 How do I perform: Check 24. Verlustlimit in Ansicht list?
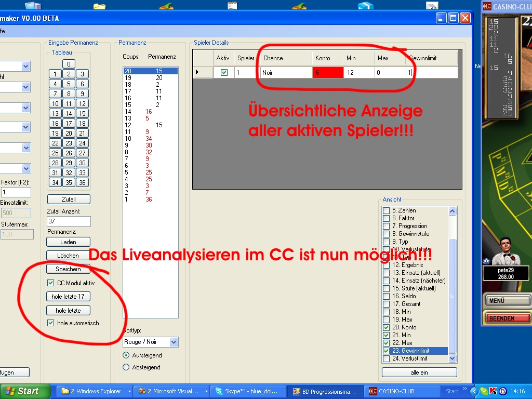386,358
